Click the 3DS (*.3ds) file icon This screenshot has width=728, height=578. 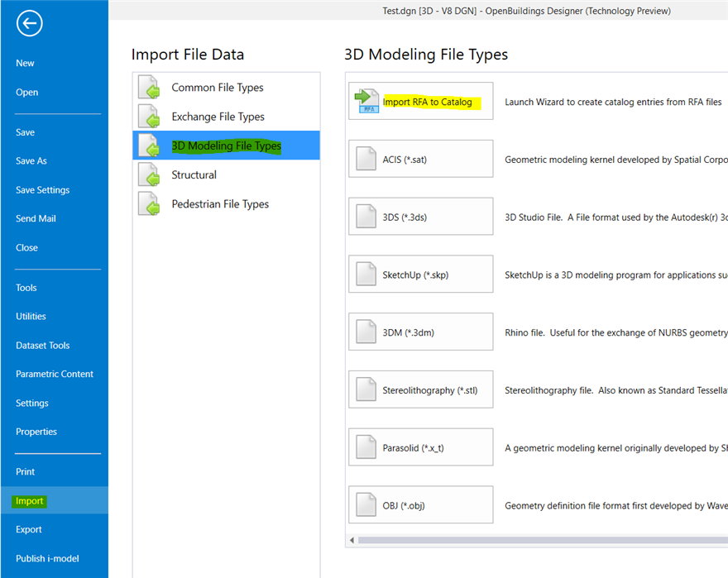(x=366, y=217)
